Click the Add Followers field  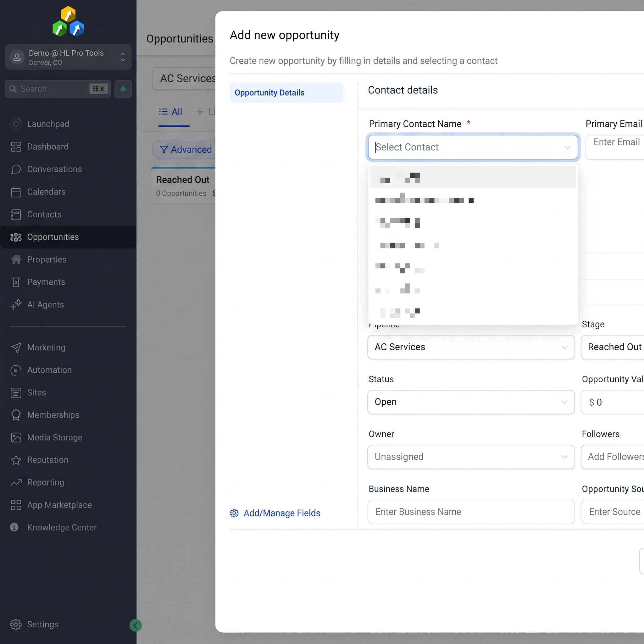(613, 457)
